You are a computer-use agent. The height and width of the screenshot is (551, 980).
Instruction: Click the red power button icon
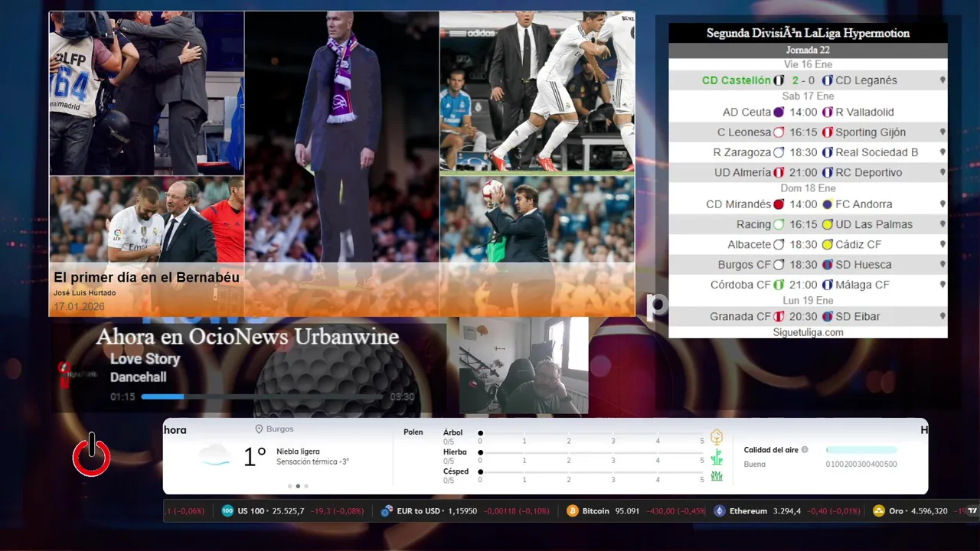click(x=92, y=455)
